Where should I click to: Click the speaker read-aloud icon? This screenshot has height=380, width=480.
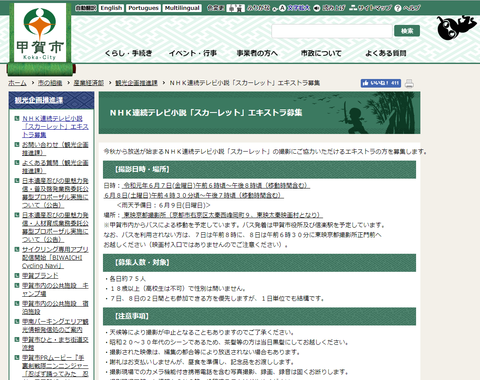317,8
